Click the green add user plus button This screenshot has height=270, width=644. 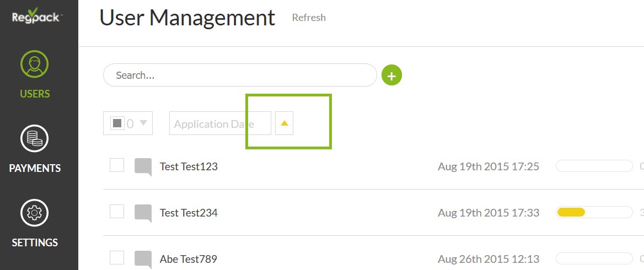[391, 75]
